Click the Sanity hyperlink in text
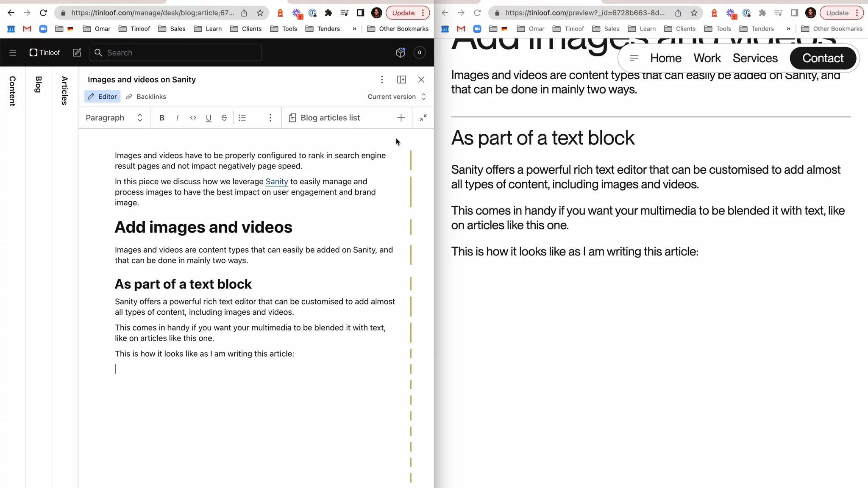Viewport: 868px width, 488px height. coord(276,182)
